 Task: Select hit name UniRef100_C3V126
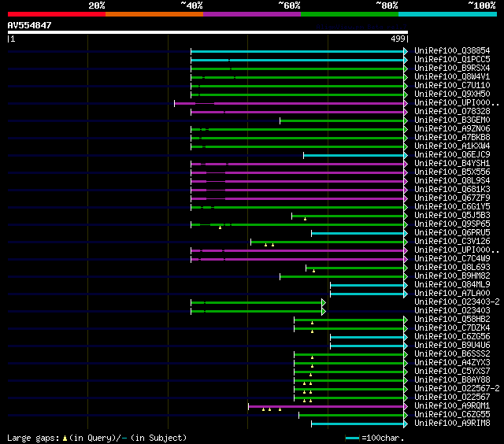(452, 242)
